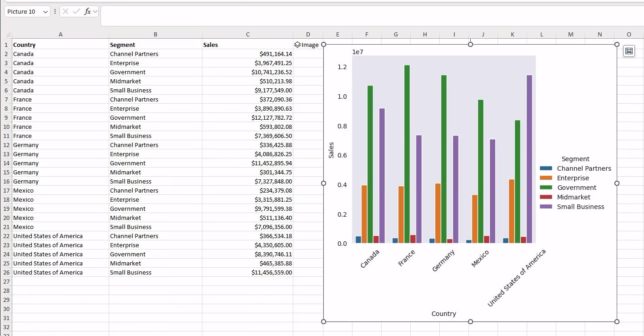The height and width of the screenshot is (336, 644).
Task: Select column A header
Action: (x=60, y=34)
